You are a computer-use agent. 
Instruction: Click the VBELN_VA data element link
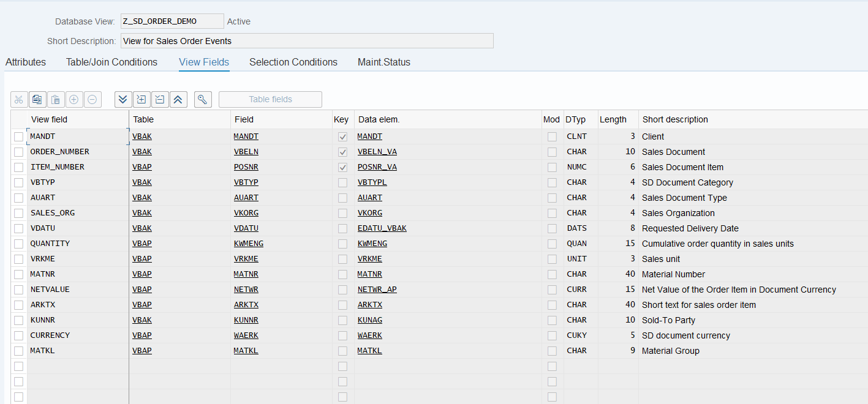[377, 152]
